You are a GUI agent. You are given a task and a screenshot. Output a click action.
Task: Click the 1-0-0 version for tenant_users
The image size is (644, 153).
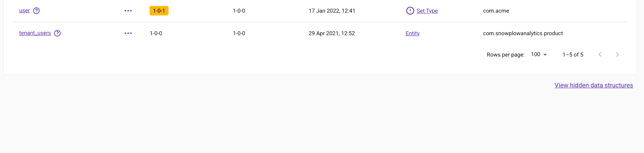tap(156, 33)
